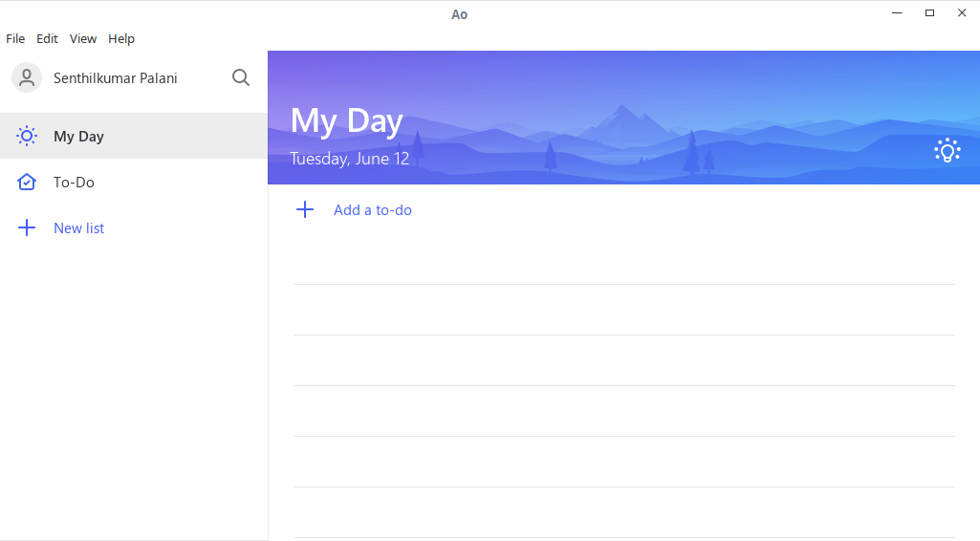980x541 pixels.
Task: Click the Tuesday, June 12 date text
Action: tap(349, 159)
